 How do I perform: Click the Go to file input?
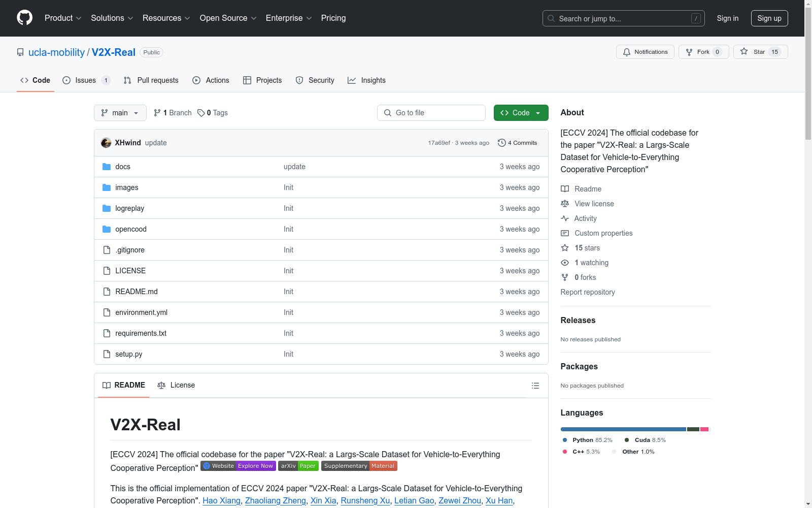431,113
